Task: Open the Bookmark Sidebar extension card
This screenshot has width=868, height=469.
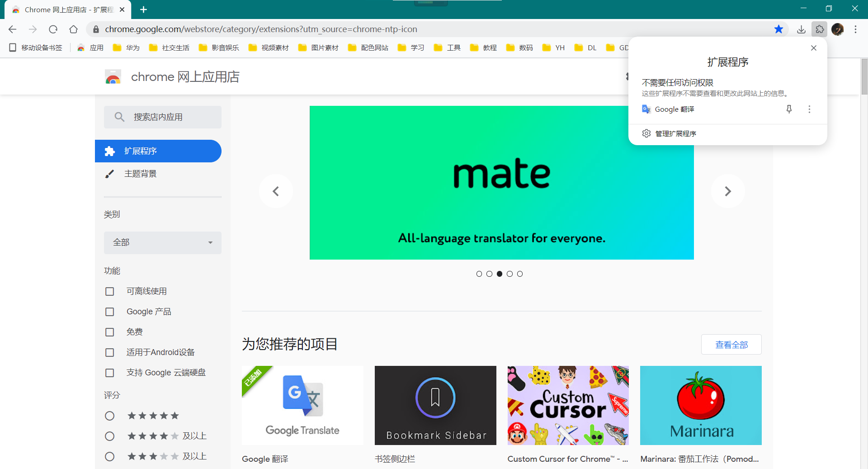Action: (x=435, y=405)
